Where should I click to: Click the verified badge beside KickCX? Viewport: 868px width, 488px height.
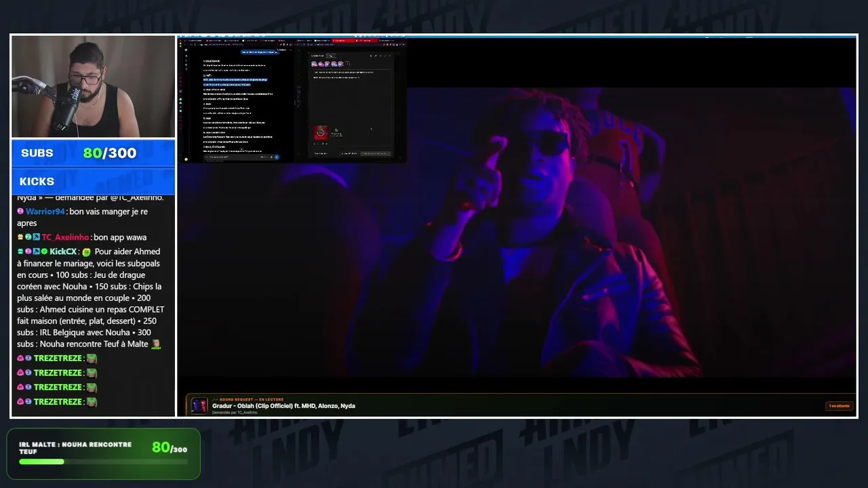click(44, 251)
